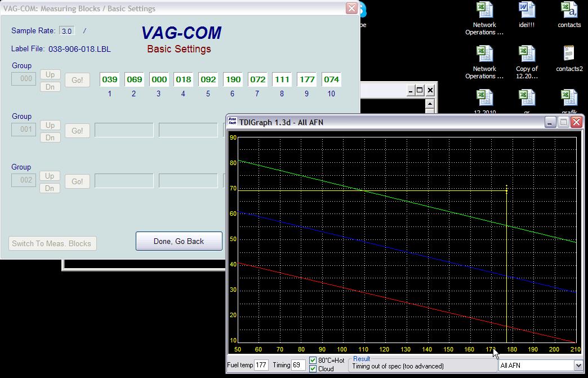Open the contacts2 text file
Viewport: 588px width, 378px height.
pyautogui.click(x=569, y=55)
